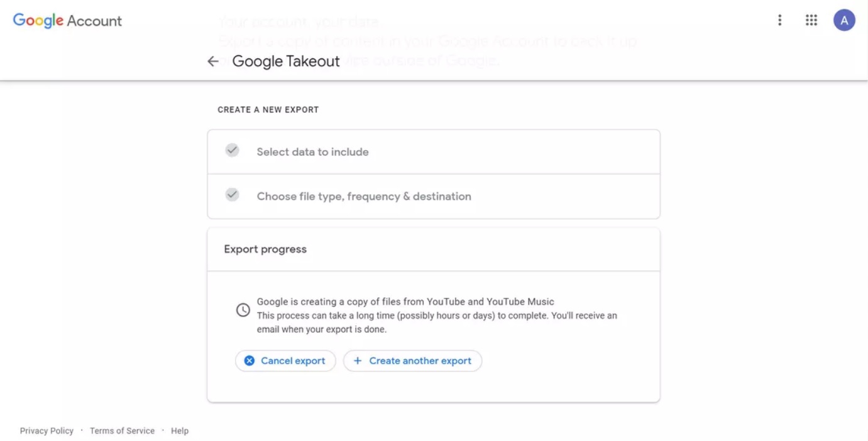Click the CREATE A NEW EXPORT label

[x=268, y=109]
